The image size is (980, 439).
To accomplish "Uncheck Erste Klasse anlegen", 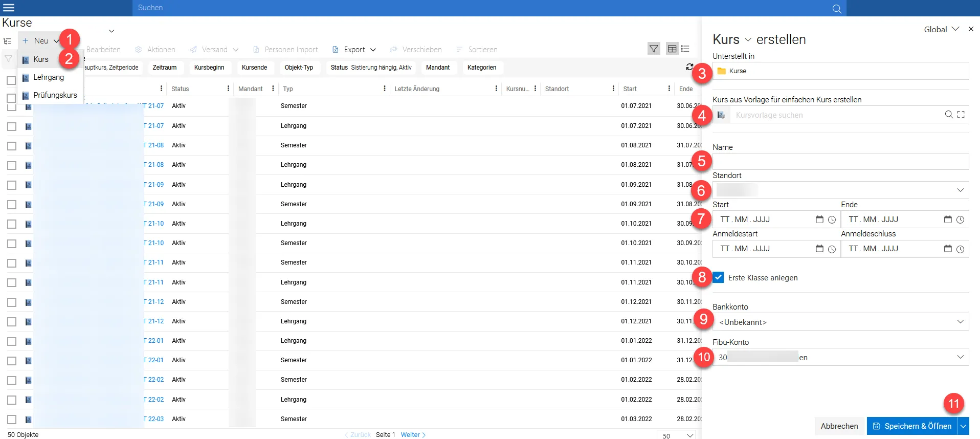I will point(718,277).
